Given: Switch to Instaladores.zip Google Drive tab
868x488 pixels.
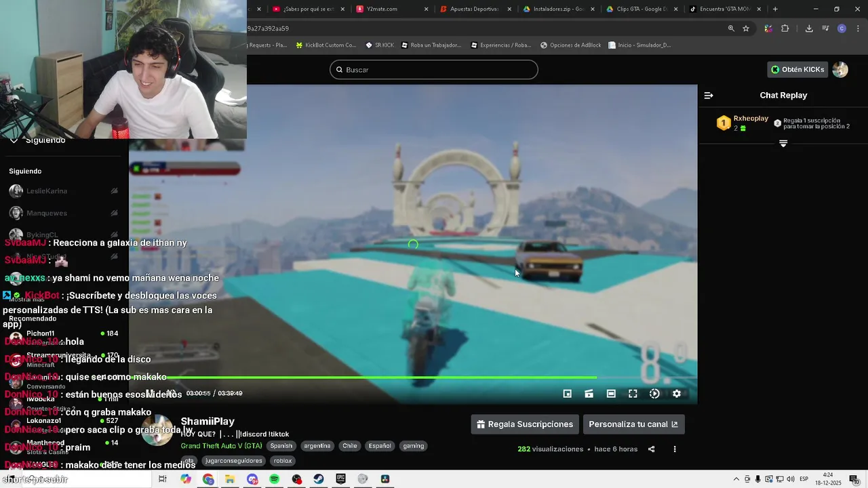Looking at the screenshot, I should tap(559, 9).
